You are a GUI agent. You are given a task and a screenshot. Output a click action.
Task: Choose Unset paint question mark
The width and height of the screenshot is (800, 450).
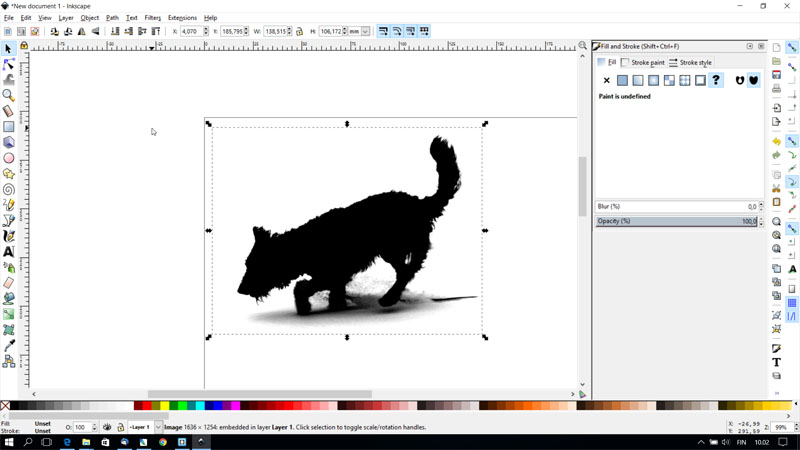point(716,80)
